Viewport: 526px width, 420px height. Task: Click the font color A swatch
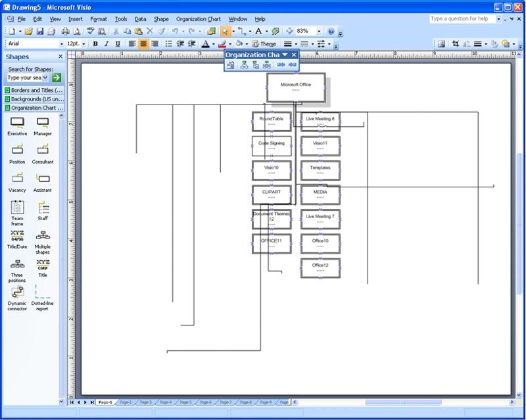(x=206, y=44)
